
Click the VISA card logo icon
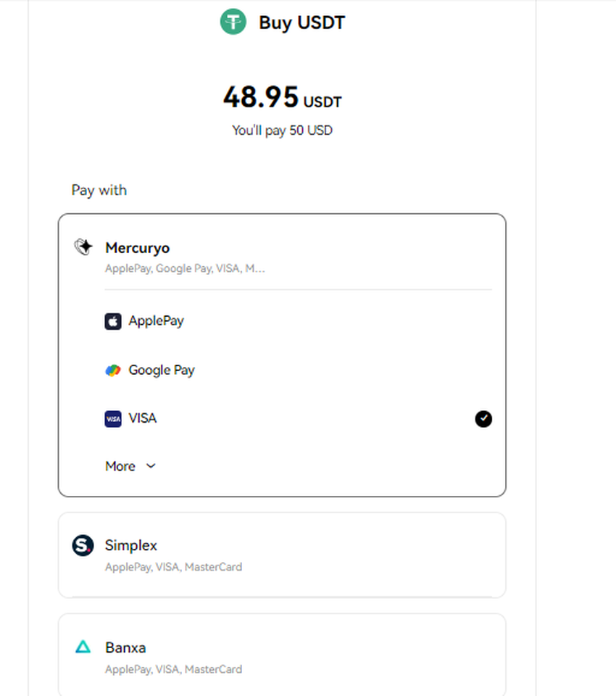click(x=112, y=418)
